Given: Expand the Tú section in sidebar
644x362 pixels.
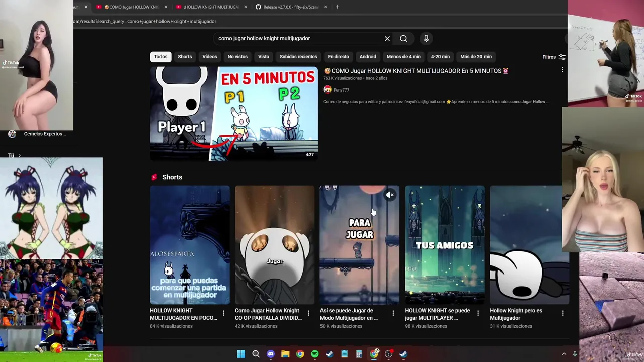Looking at the screenshot, I should click(x=15, y=155).
